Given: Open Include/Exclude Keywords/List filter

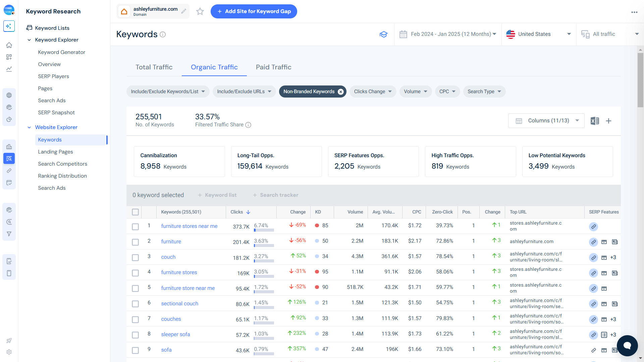Looking at the screenshot, I should pyautogui.click(x=168, y=92).
